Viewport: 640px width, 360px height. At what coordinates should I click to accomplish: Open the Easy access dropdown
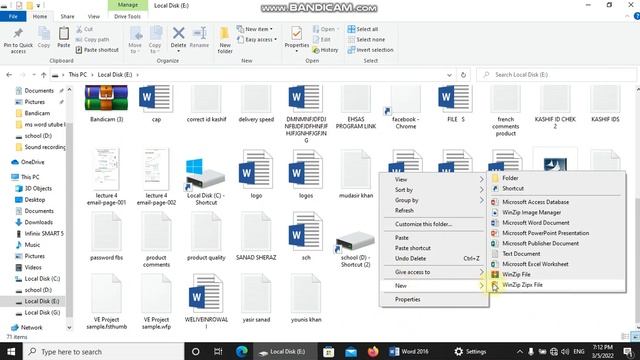(x=257, y=40)
